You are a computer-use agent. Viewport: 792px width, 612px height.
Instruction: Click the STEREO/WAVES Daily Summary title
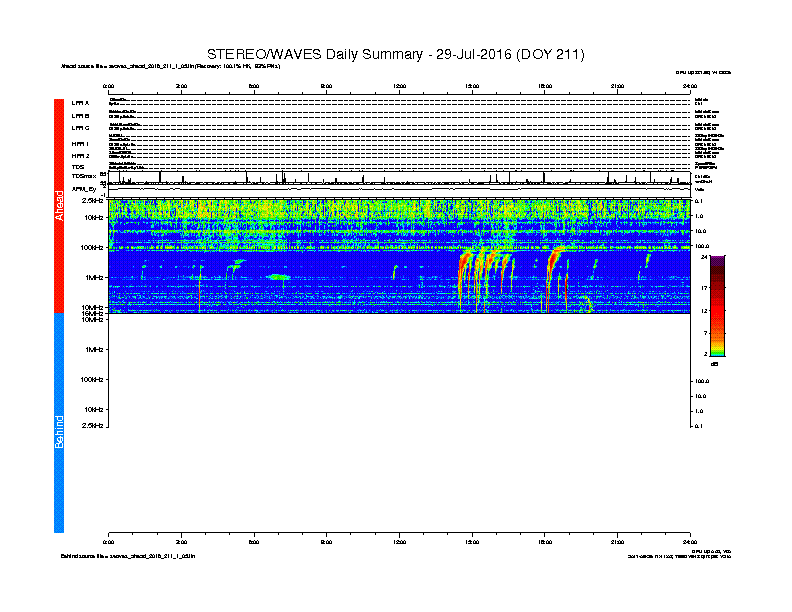pyautogui.click(x=395, y=54)
